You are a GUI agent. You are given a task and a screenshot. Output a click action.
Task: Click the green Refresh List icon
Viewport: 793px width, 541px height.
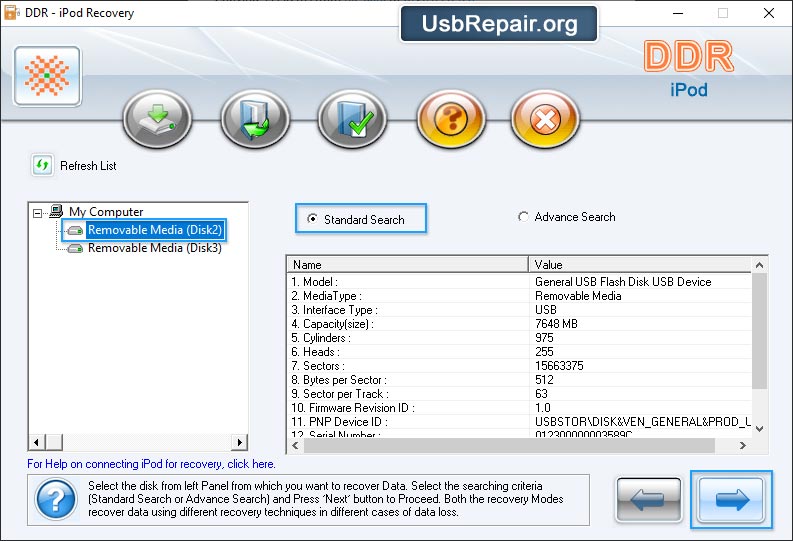coord(42,165)
